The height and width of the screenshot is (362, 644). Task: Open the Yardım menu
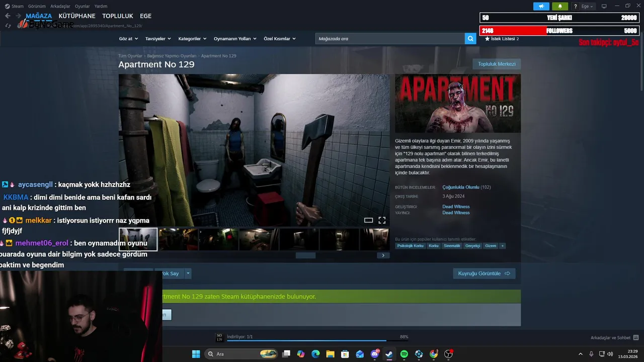tap(101, 6)
